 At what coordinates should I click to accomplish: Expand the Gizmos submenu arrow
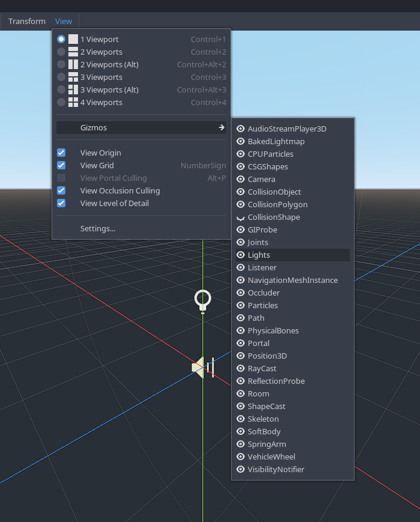click(x=221, y=127)
